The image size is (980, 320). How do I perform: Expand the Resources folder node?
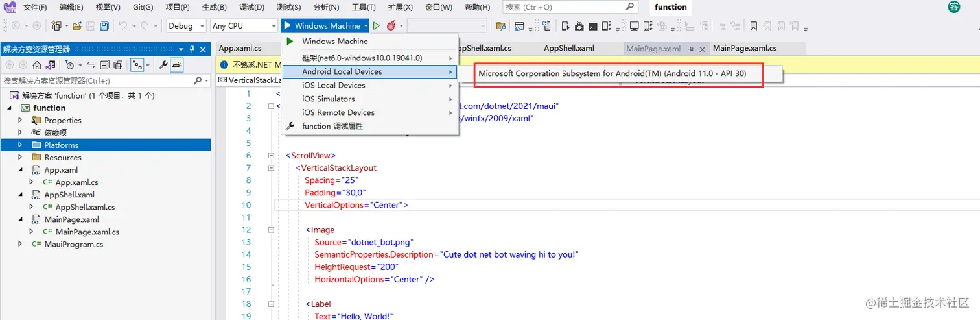[x=20, y=158]
